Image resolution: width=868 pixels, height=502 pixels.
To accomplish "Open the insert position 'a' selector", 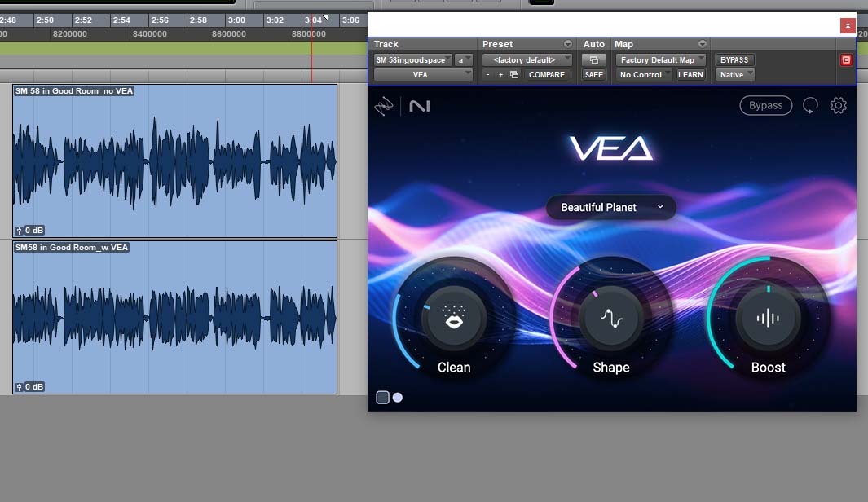I will click(x=464, y=59).
